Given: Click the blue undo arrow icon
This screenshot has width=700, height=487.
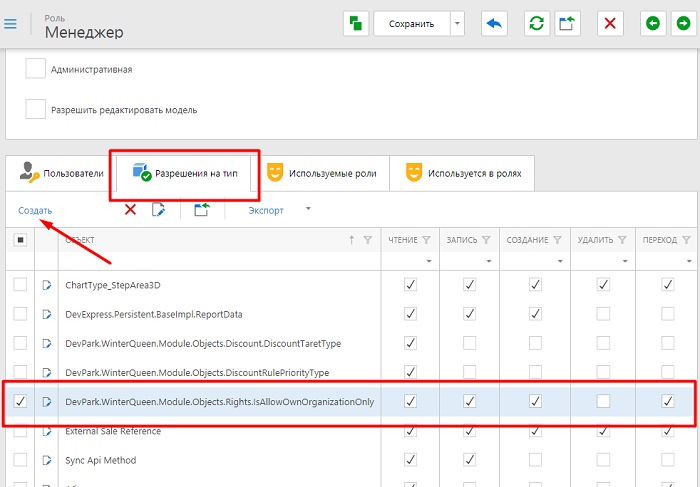Looking at the screenshot, I should (x=494, y=24).
